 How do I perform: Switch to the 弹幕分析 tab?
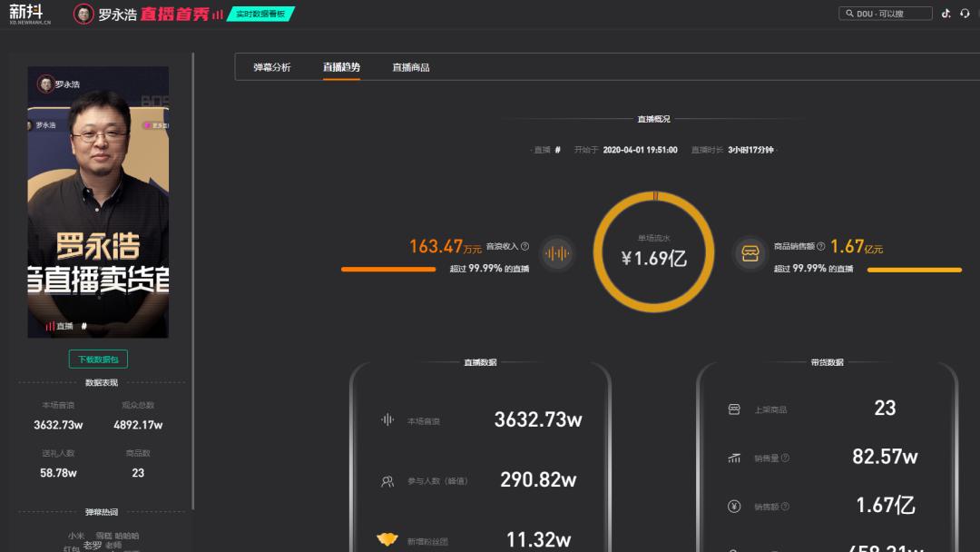272,67
